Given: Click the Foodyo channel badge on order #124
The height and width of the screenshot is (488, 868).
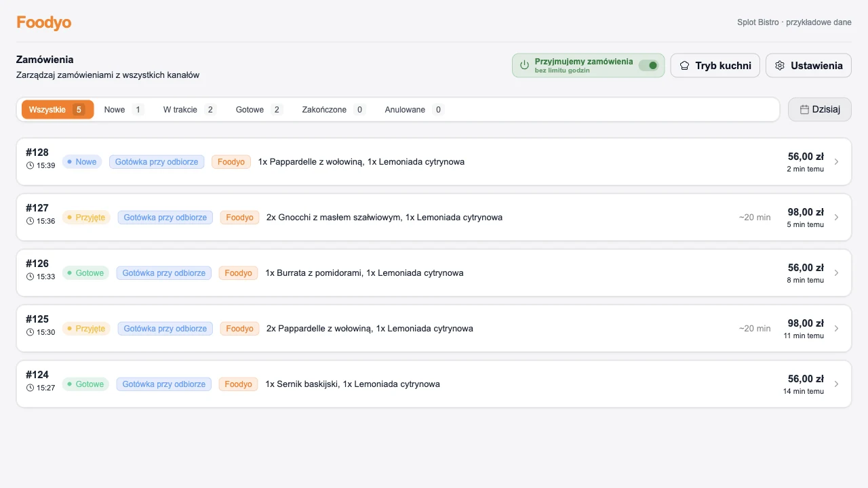Looking at the screenshot, I should 238,384.
